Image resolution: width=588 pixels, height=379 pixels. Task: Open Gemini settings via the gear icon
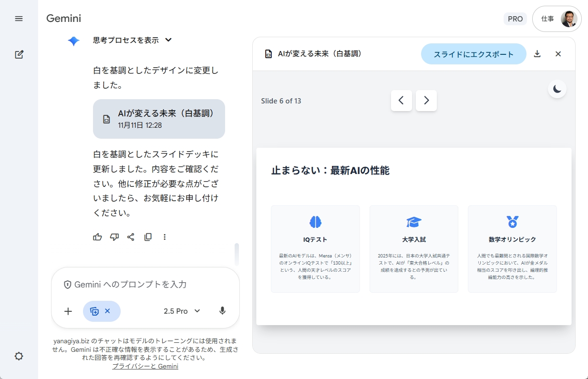[x=19, y=356]
